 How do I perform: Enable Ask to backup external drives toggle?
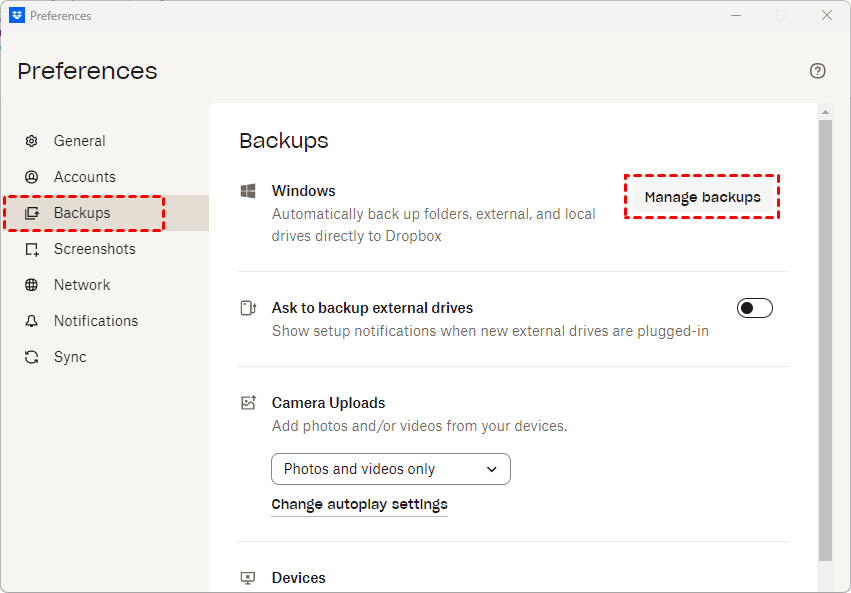pyautogui.click(x=755, y=308)
